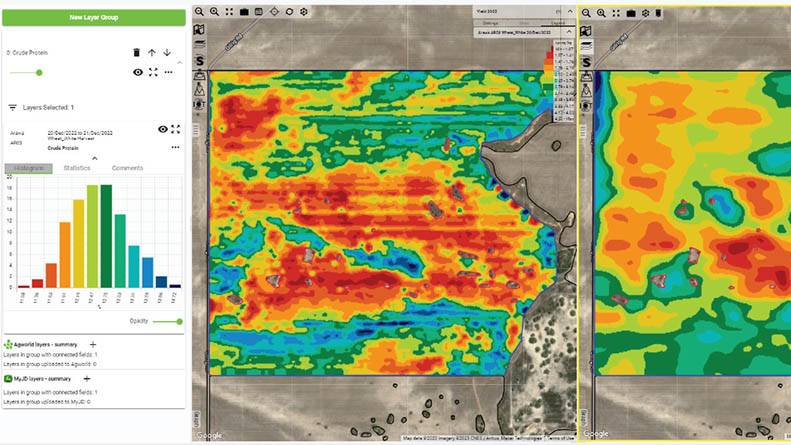Collapse the layer details chevron above tabs
This screenshot has width=791, height=445.
click(94, 158)
